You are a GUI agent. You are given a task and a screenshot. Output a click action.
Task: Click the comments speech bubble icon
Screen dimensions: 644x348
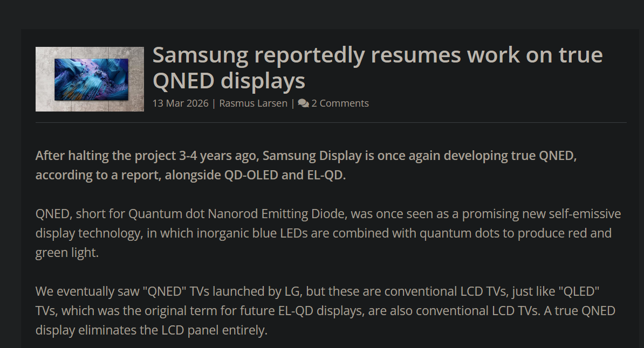pos(303,103)
